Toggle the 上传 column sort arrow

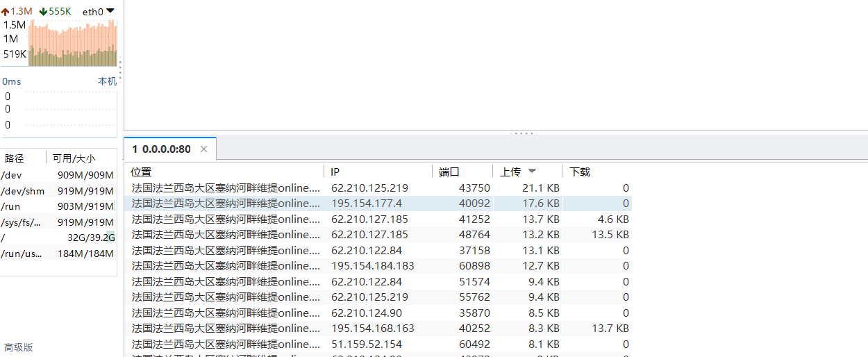(533, 172)
